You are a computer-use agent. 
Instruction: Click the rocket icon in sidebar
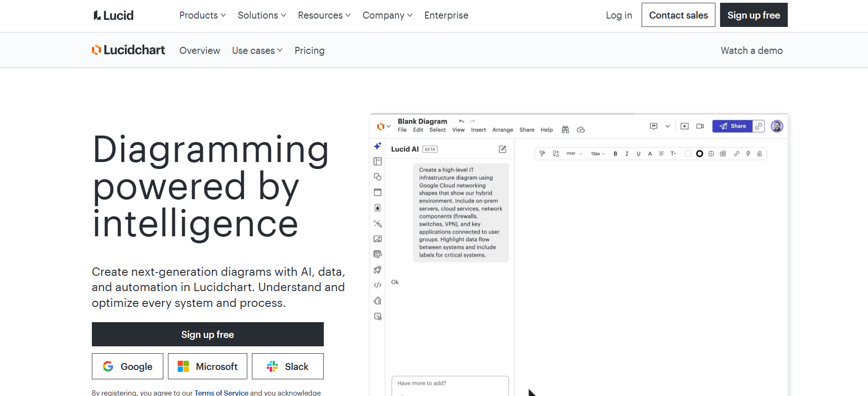[x=378, y=270]
